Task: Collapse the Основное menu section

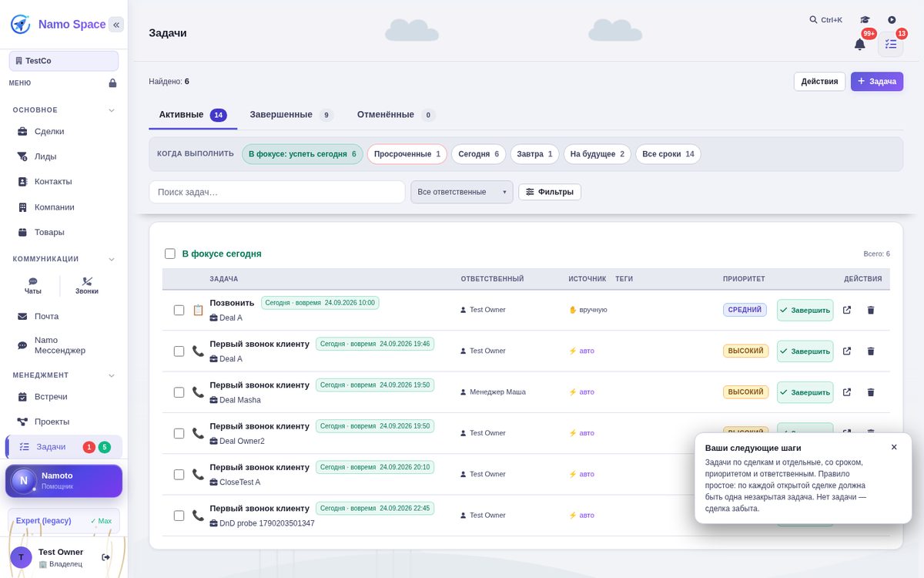Action: coord(111,110)
